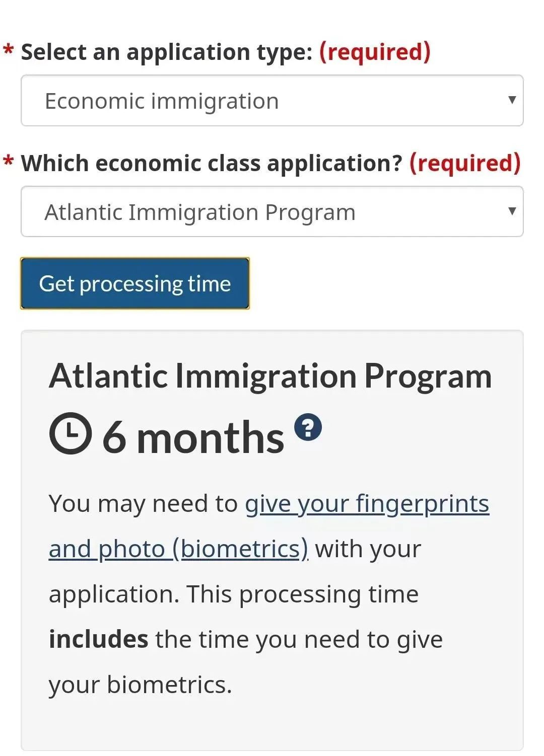
Task: Click the red asterisk before Select an application
Action: 9,50
